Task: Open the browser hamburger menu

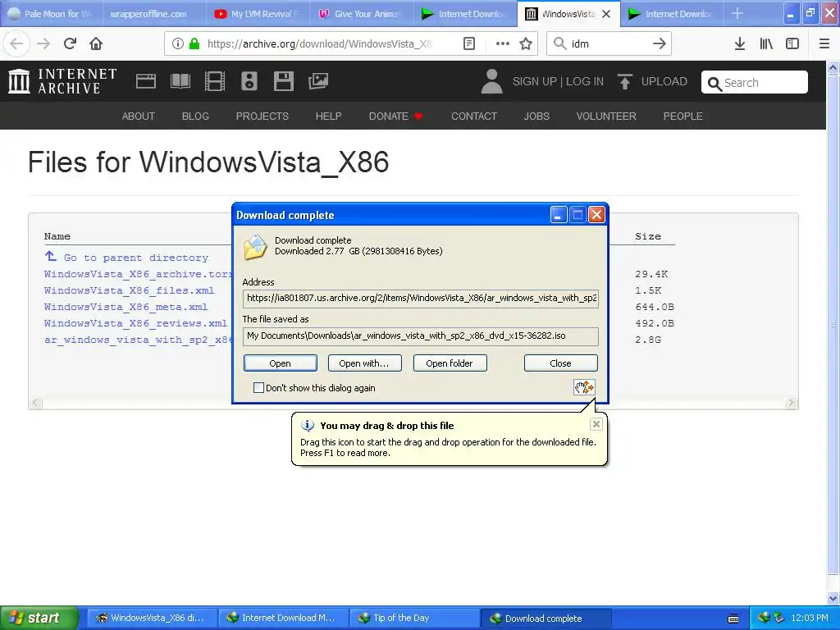Action: pyautogui.click(x=824, y=43)
